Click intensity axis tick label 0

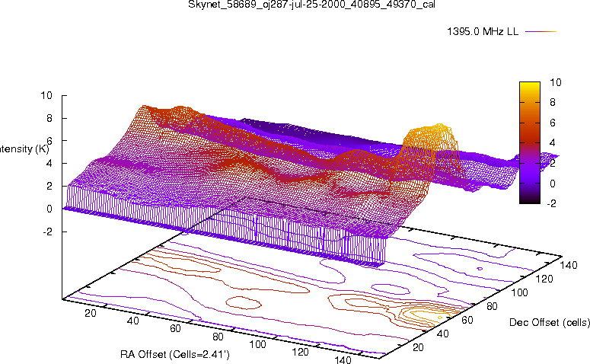pyautogui.click(x=49, y=209)
